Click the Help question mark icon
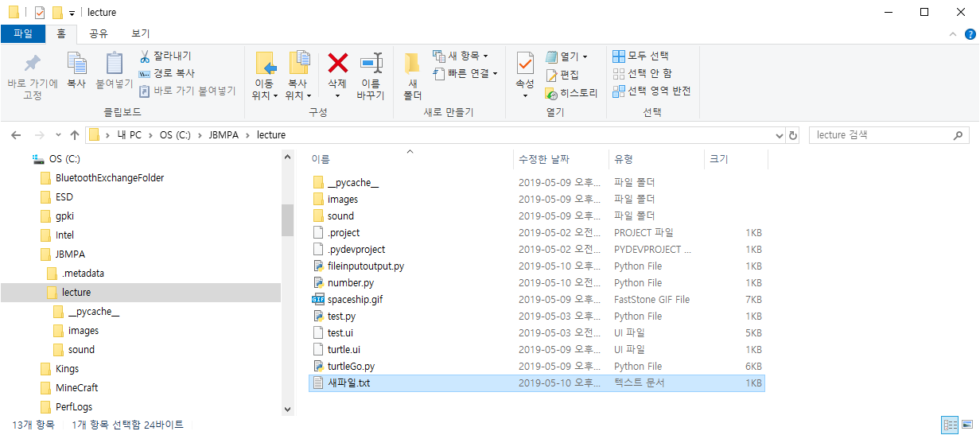Image resolution: width=980 pixels, height=435 pixels. coord(970,33)
